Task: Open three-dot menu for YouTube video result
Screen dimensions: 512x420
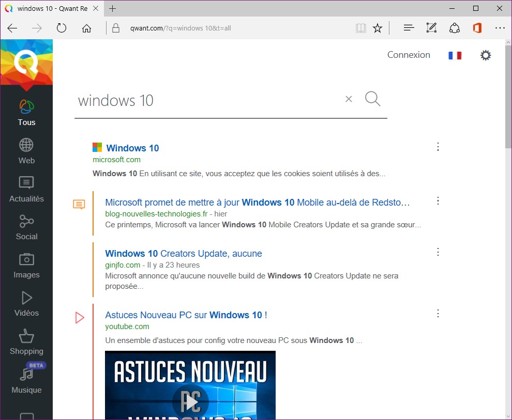Action: [438, 314]
